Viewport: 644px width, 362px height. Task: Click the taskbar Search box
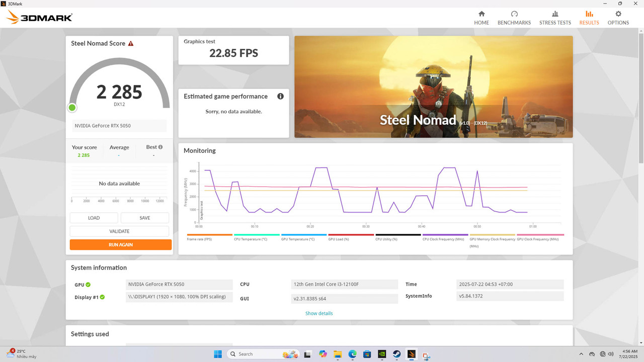tap(264, 354)
